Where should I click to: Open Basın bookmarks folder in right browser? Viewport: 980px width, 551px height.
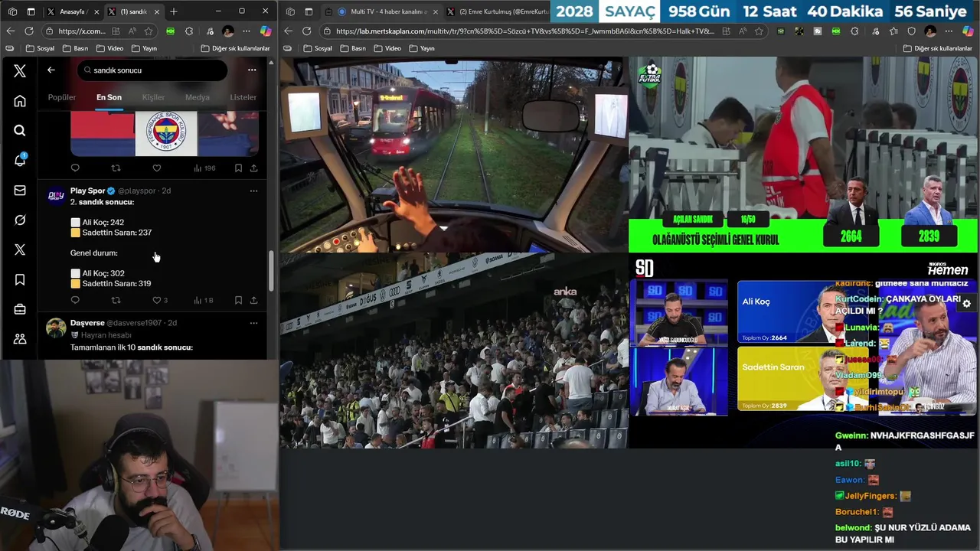click(354, 48)
